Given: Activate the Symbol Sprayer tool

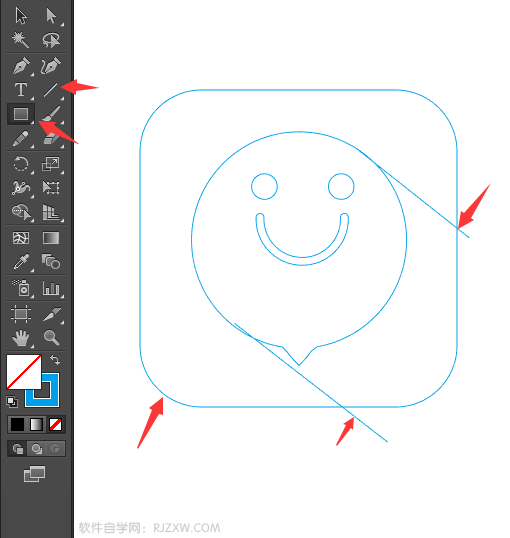Looking at the screenshot, I should (21, 288).
